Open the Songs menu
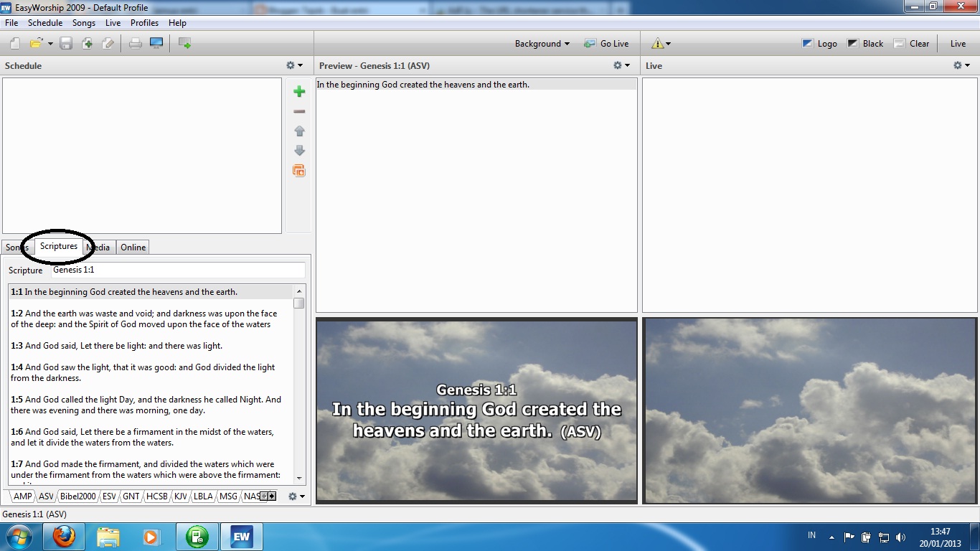 tap(84, 23)
